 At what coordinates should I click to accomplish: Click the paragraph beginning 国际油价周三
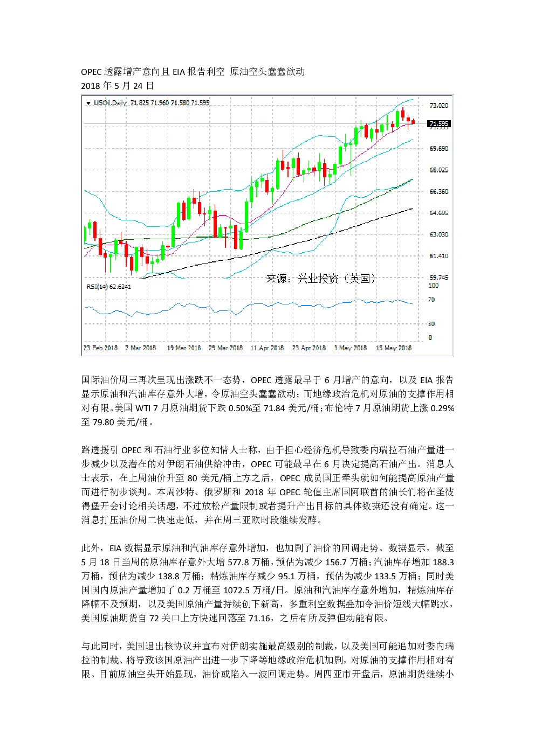267,401
